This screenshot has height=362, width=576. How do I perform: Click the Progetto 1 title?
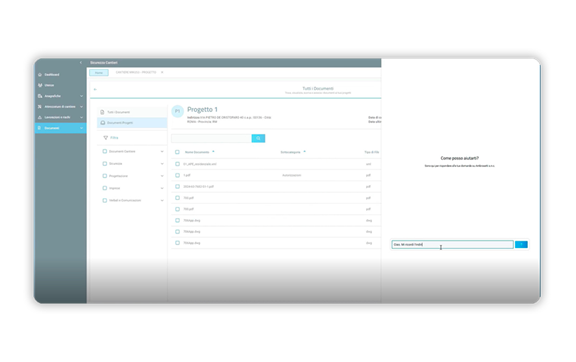[x=202, y=110]
